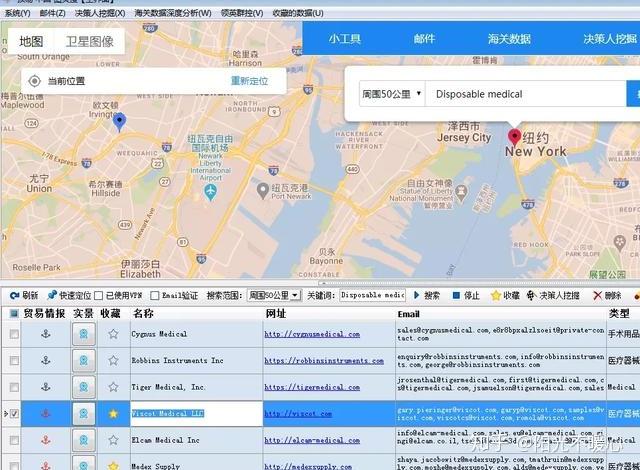Click the 快速定位 quick locate icon
The width and height of the screenshot is (640, 470).
point(52,295)
